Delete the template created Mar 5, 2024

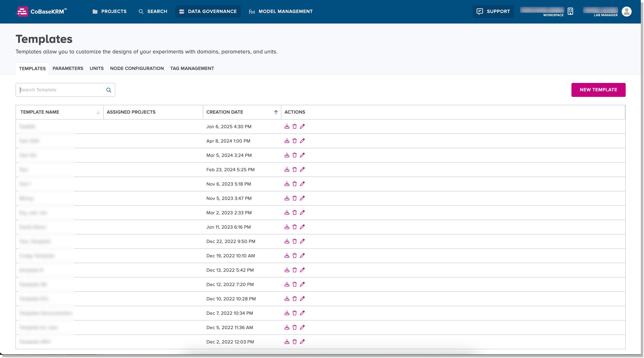point(295,155)
